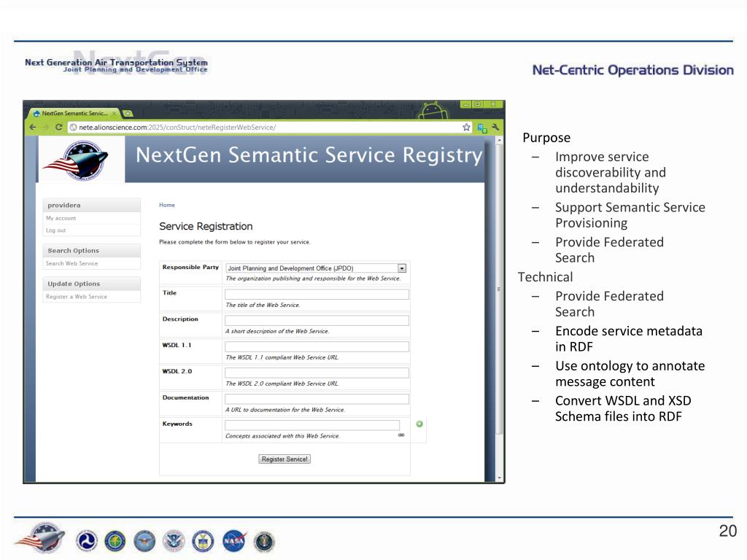The width and height of the screenshot is (747, 560).
Task: Open a new tab with the plus button
Action: (x=128, y=113)
